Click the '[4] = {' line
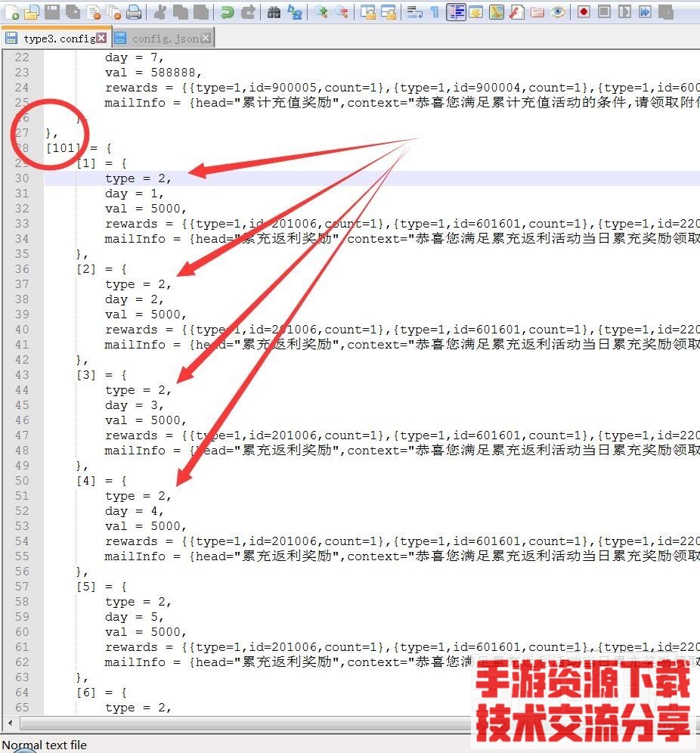Image resolution: width=700 pixels, height=753 pixels. pos(102,481)
